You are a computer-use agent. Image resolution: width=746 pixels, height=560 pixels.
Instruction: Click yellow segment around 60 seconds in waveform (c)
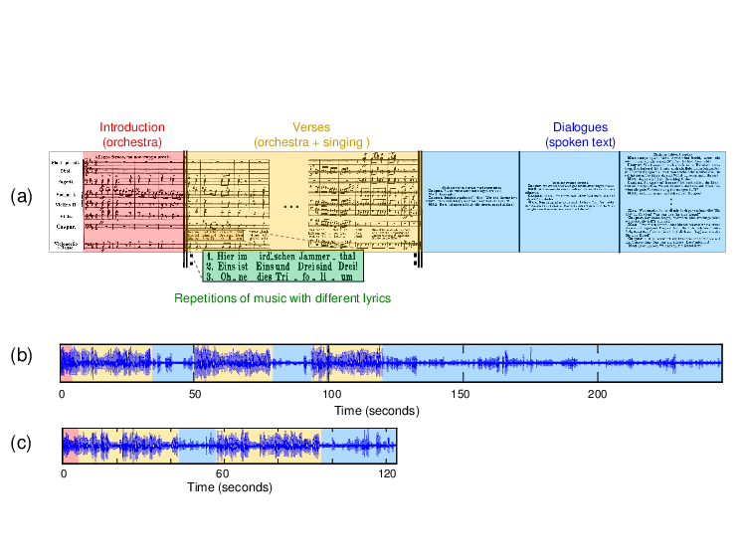pyautogui.click(x=269, y=446)
